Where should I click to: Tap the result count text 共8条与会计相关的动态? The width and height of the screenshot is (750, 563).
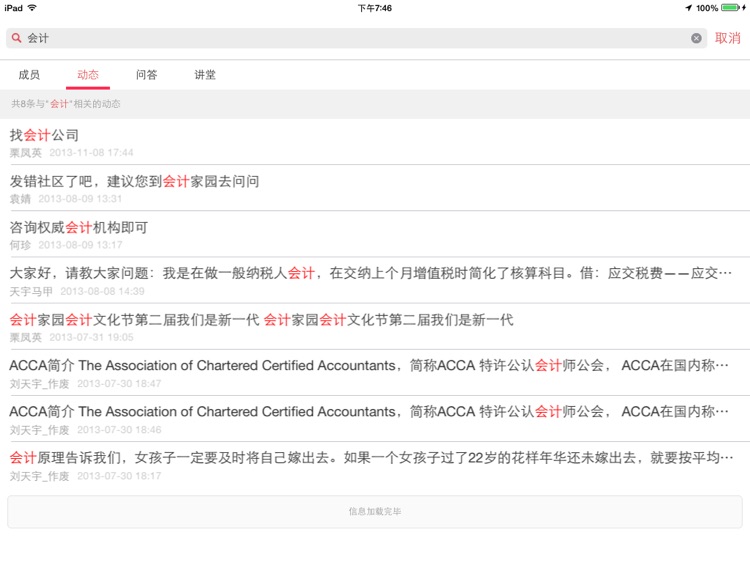(x=66, y=104)
